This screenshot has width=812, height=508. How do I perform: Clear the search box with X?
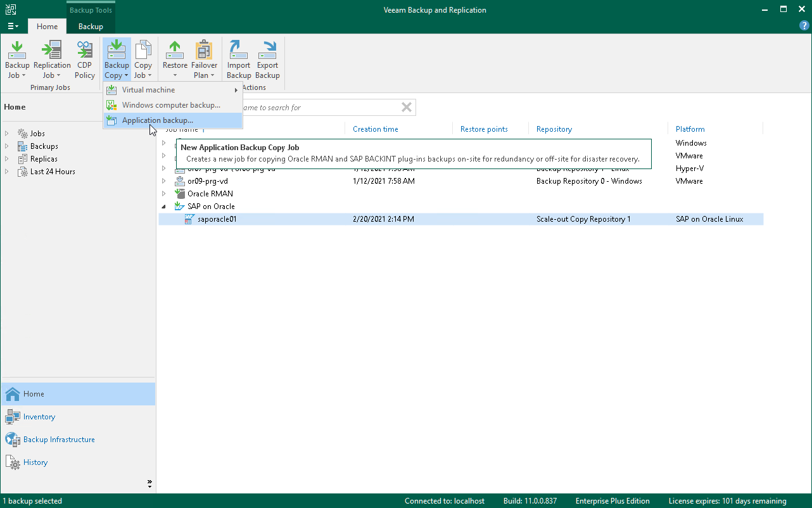click(407, 108)
